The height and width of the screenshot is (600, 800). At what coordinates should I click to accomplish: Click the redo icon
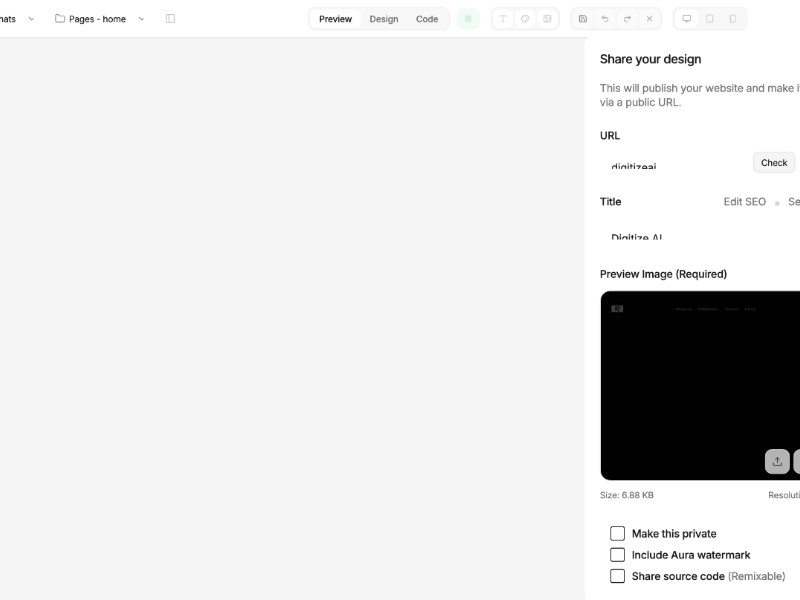tap(627, 18)
